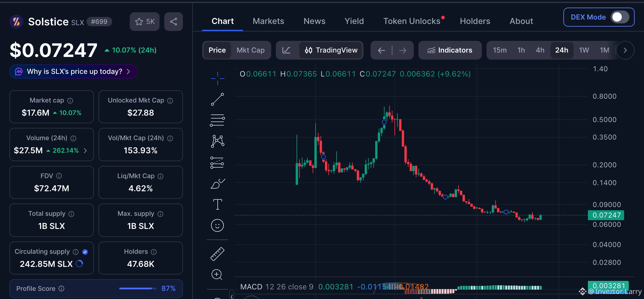This screenshot has width=644, height=299.
Task: Click the 0.07247 current price label
Action: [x=606, y=215]
